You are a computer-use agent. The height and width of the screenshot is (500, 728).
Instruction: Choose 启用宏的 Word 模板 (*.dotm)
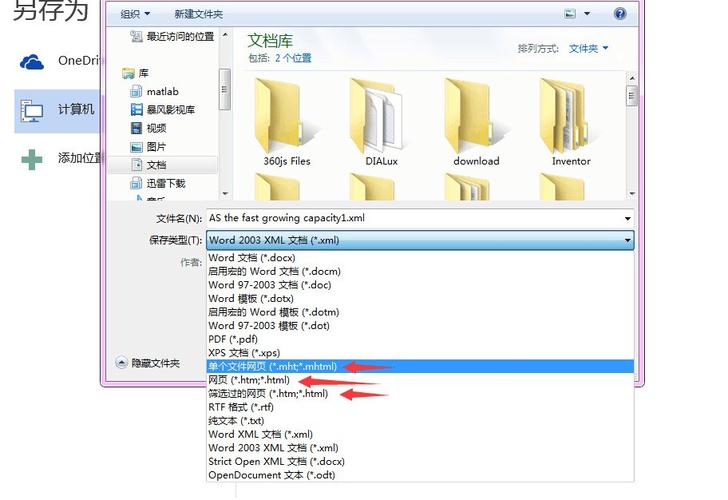420,312
